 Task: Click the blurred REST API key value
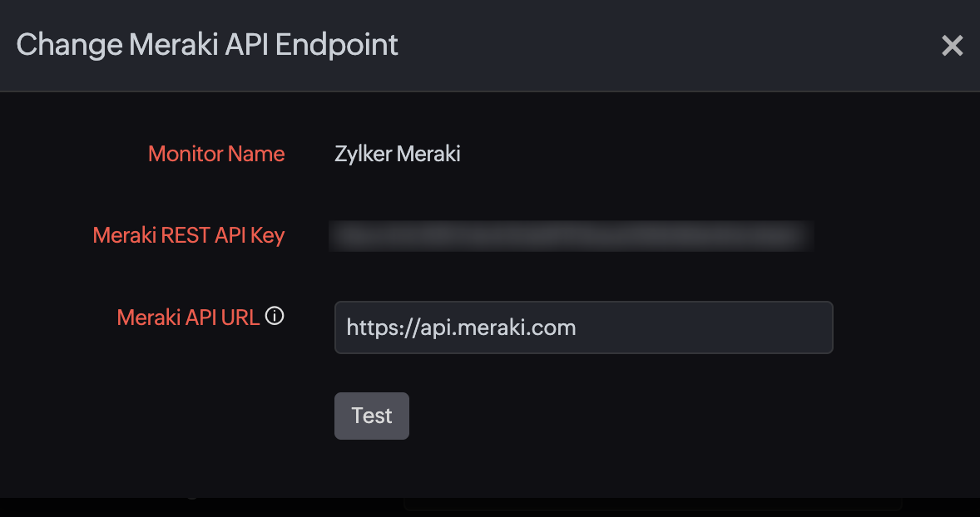pyautogui.click(x=571, y=236)
